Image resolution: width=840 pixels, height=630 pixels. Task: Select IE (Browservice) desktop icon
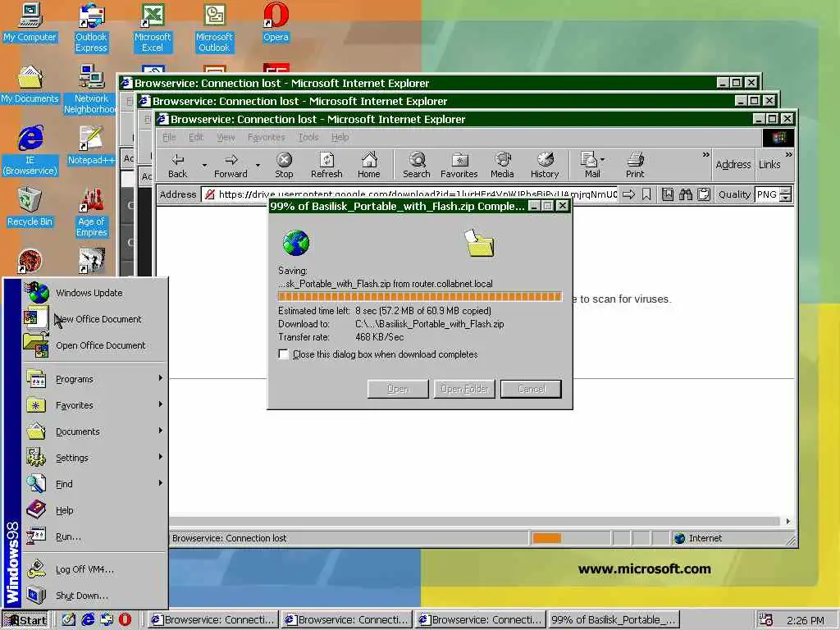click(x=30, y=151)
